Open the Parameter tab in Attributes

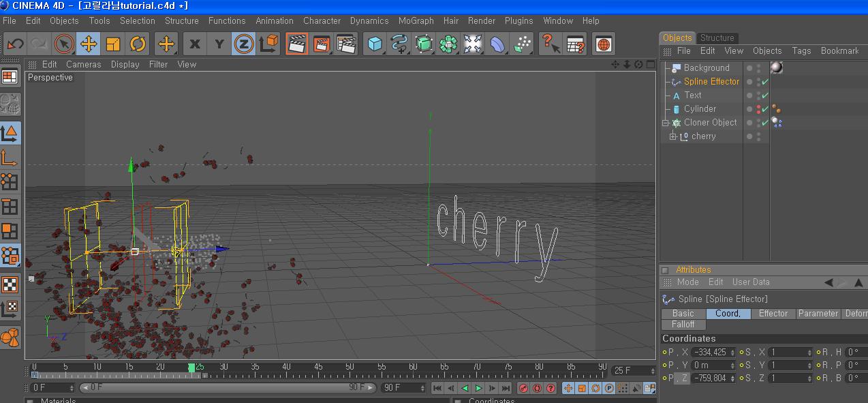[818, 314]
